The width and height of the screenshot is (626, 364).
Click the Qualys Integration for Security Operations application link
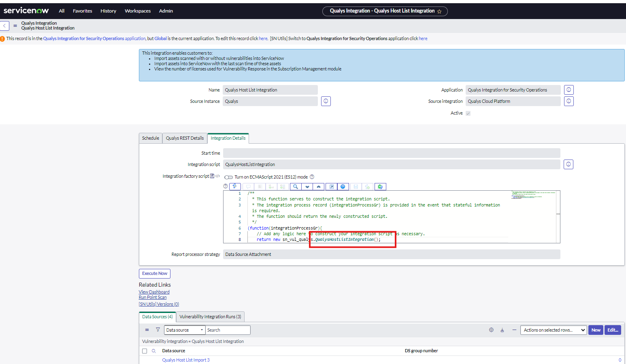tap(94, 38)
